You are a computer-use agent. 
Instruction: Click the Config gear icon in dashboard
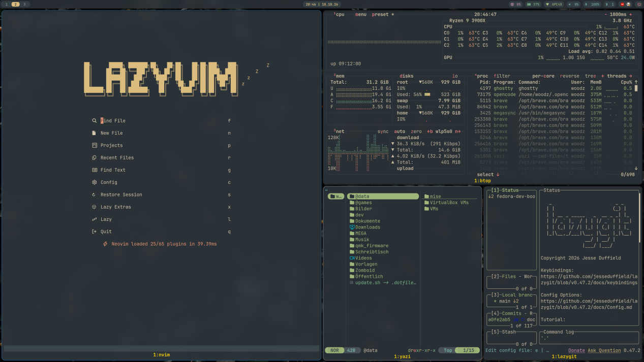(94, 182)
